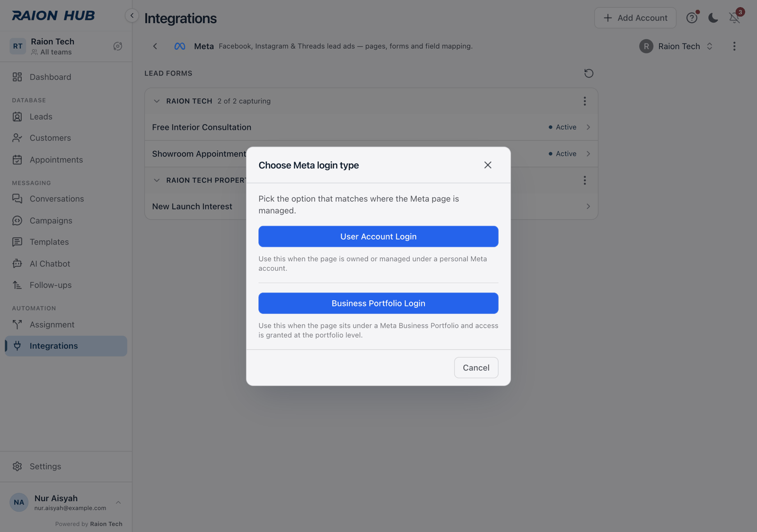The image size is (757, 532).
Task: Click the RAION HUB logo
Action: [x=53, y=16]
